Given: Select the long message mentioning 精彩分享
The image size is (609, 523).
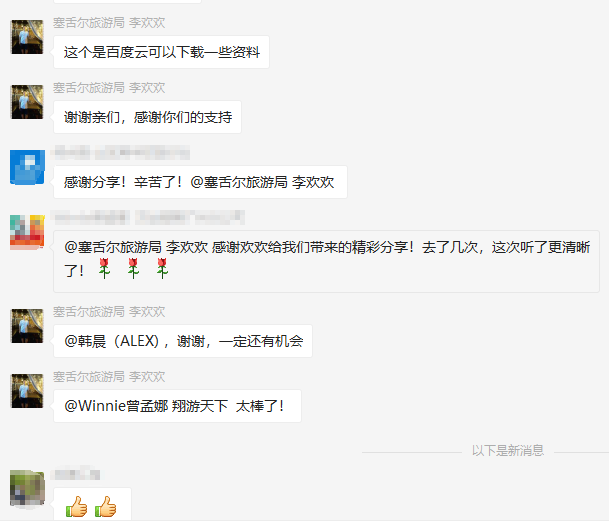Looking at the screenshot, I should tap(326, 261).
